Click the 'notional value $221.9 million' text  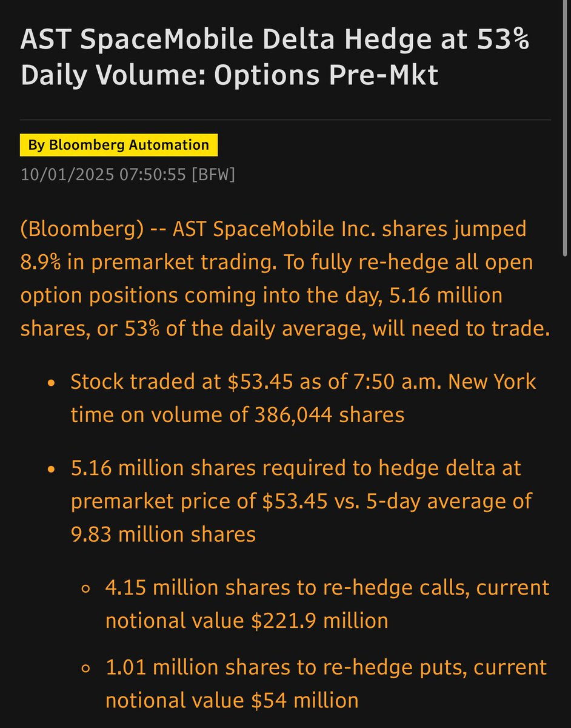[247, 621]
